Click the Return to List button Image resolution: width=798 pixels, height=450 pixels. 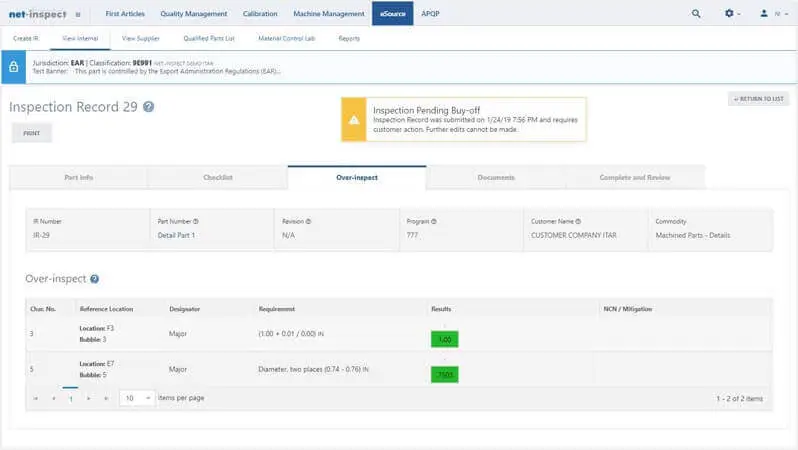758,99
